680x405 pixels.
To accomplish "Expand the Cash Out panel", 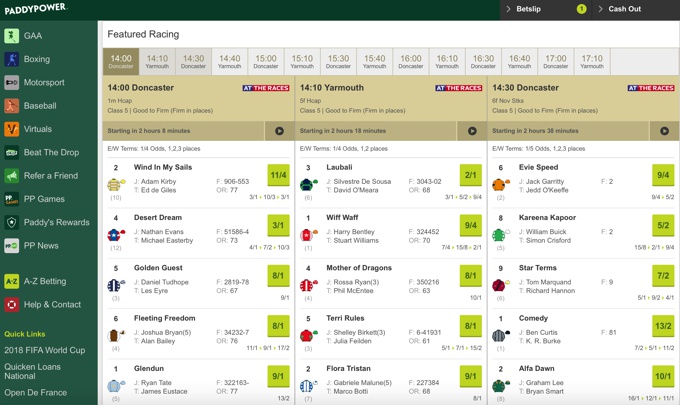I will pos(636,9).
